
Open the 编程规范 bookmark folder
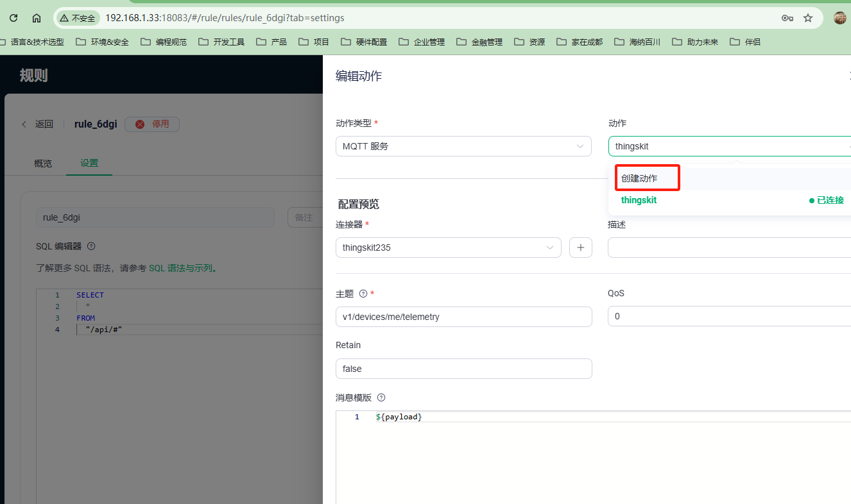coord(164,42)
